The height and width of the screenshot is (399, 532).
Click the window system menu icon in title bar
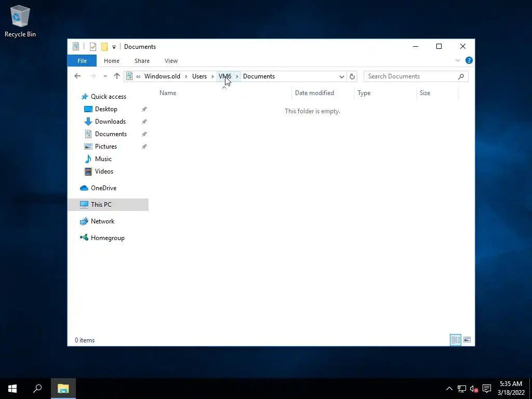pyautogui.click(x=76, y=46)
